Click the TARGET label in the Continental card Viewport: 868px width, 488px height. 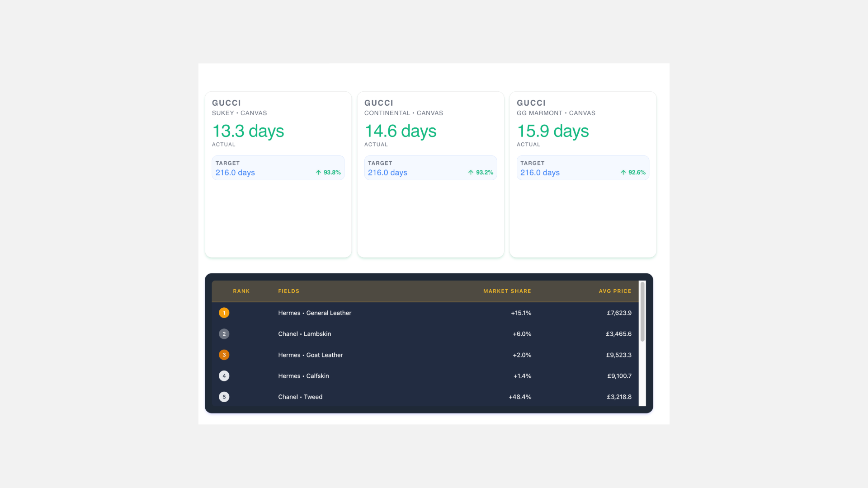pyautogui.click(x=380, y=163)
